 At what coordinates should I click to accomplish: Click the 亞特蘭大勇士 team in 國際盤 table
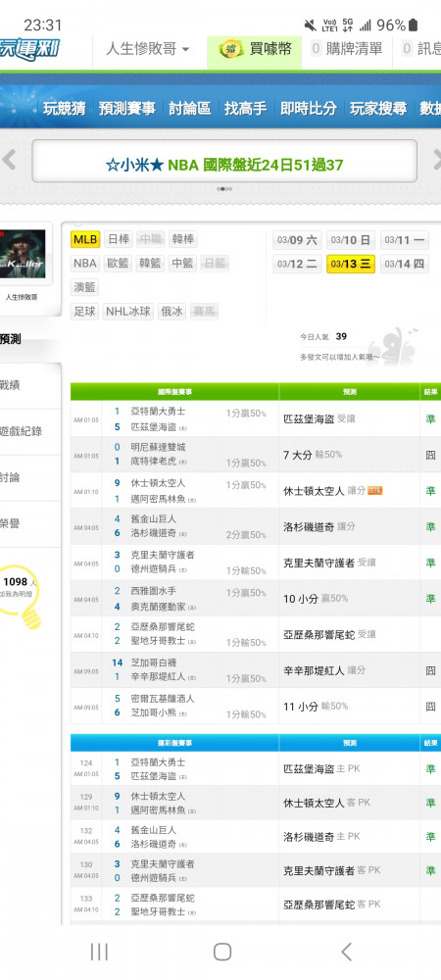[158, 412]
